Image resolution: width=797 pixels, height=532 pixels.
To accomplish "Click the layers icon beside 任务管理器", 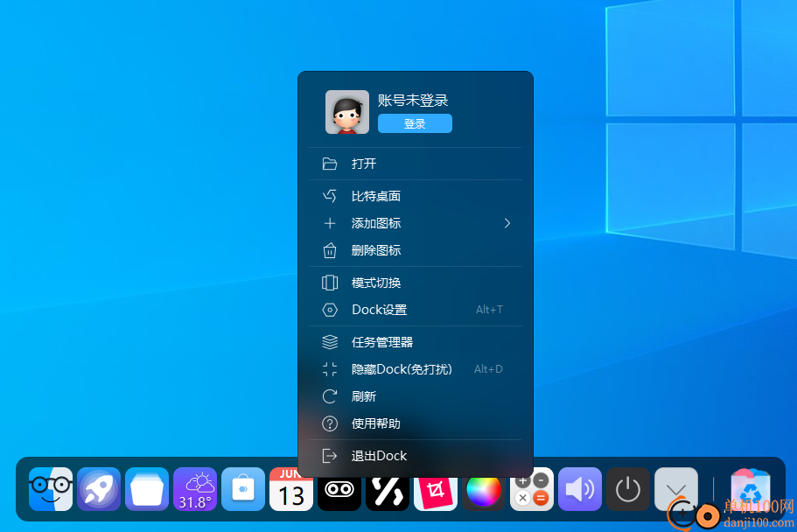I will [x=330, y=342].
